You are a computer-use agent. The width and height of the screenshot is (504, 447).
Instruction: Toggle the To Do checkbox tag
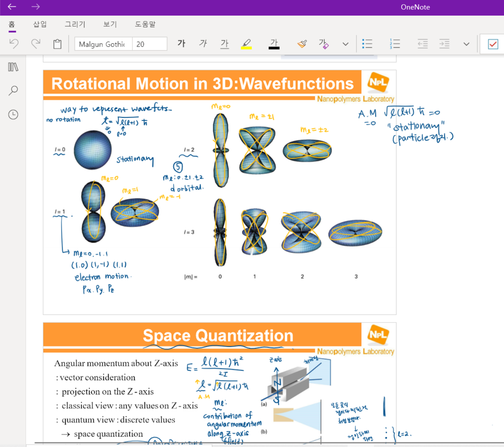pos(493,44)
